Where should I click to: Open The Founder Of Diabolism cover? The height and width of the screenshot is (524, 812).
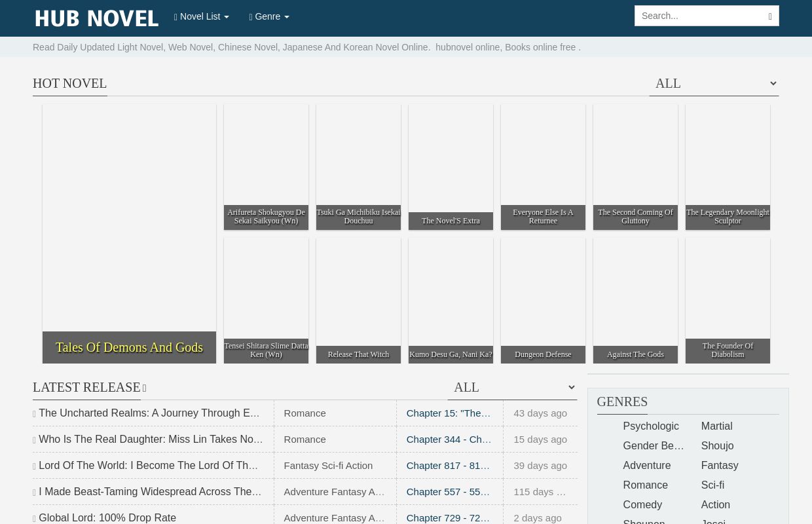pyautogui.click(x=728, y=301)
